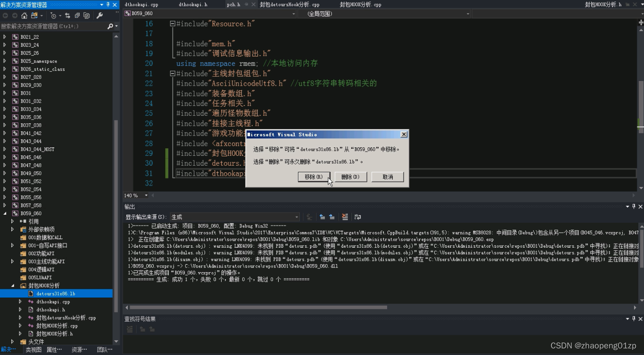Open the pending changes filter clock icon

coord(53,16)
